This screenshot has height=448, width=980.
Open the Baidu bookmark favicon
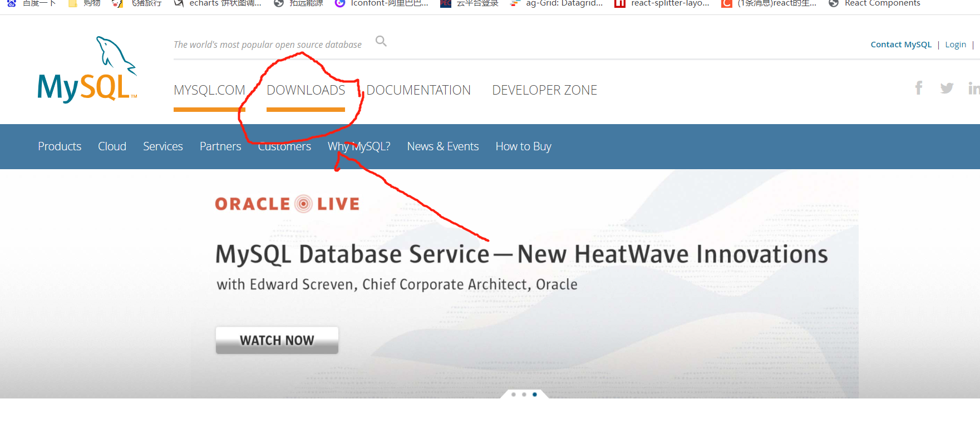point(11,3)
